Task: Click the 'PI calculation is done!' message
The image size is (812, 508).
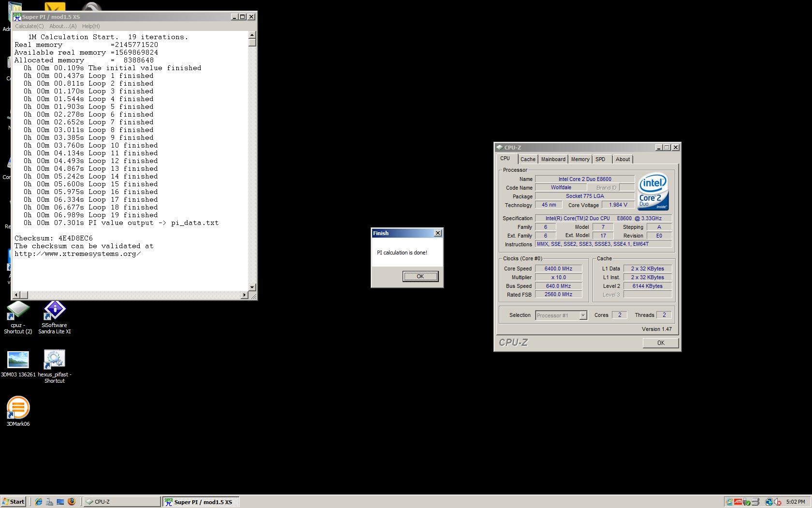Action: [x=402, y=253]
